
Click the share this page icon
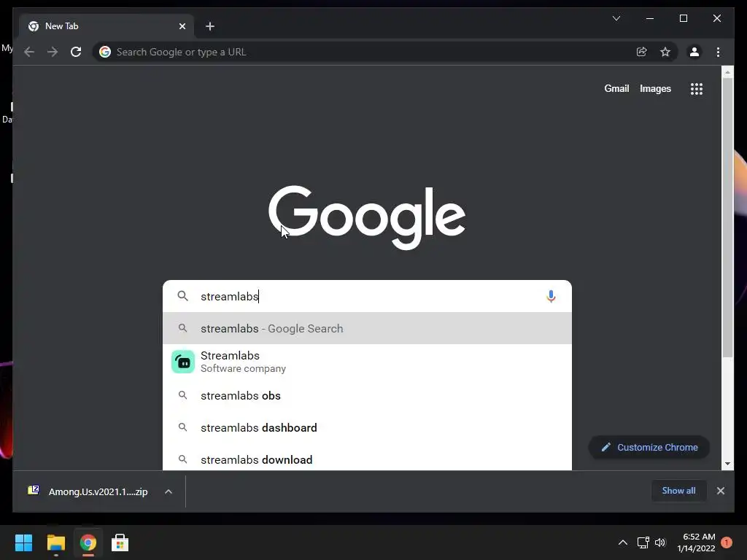(642, 52)
